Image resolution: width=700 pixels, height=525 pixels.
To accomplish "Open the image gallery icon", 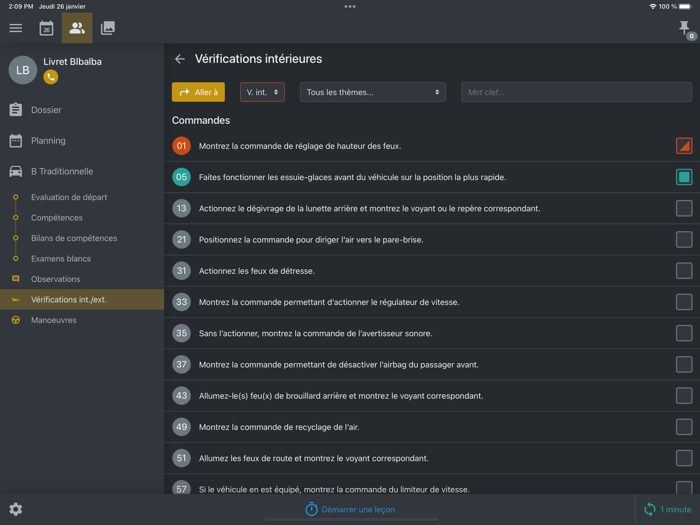I will pos(108,28).
